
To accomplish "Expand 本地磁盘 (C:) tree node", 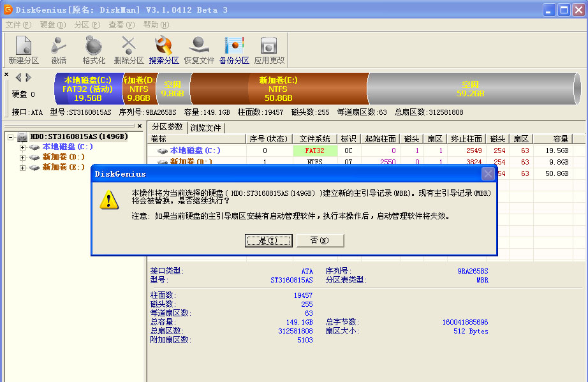I will click(22, 148).
